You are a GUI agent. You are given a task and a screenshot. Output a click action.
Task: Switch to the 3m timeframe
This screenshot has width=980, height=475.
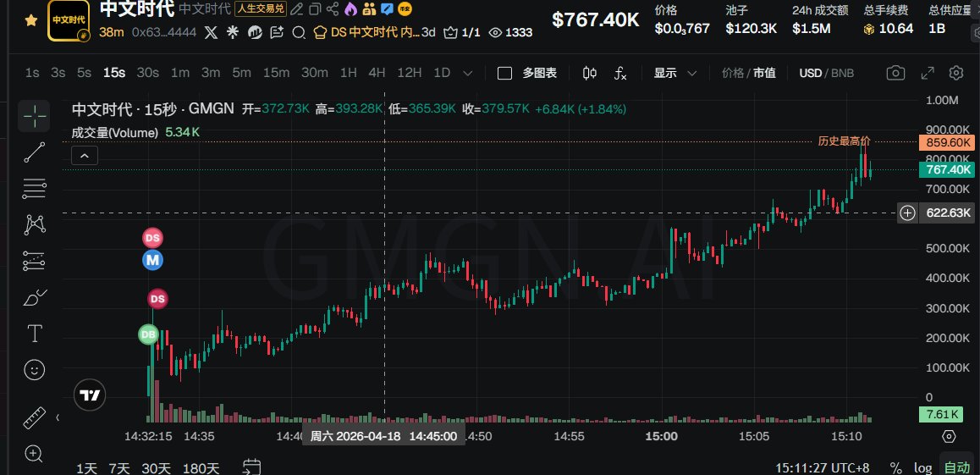point(211,73)
